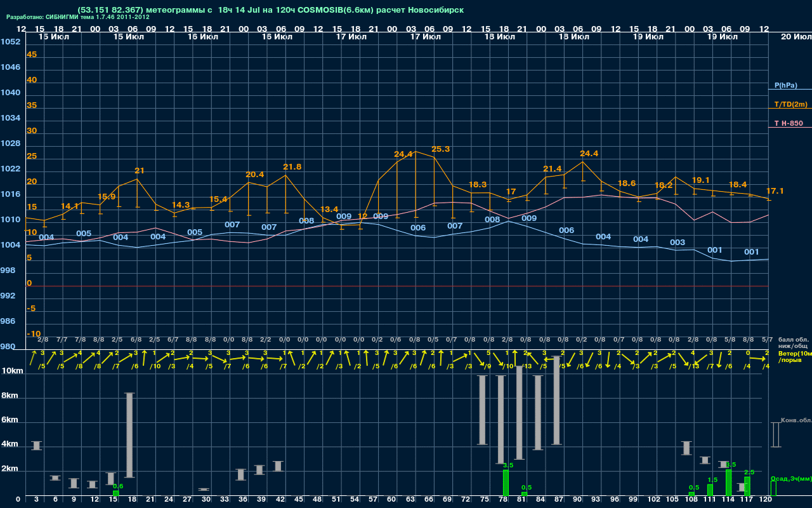The height and width of the screenshot is (508, 812).
Task: Click the green 1.5 precipitation value
Action: coord(712,480)
